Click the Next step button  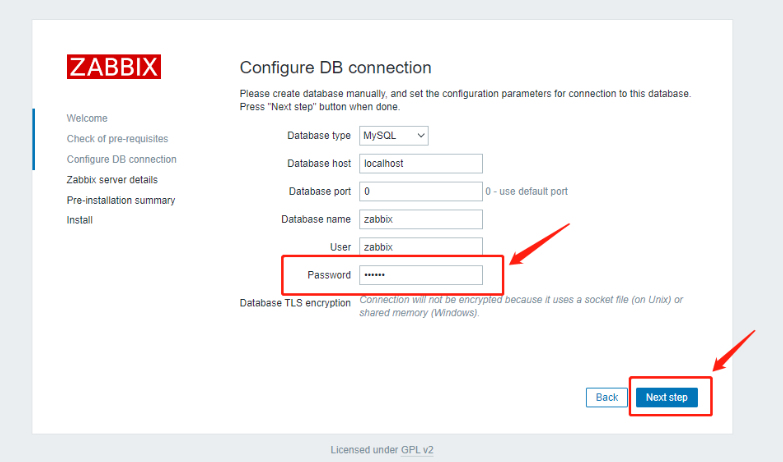click(667, 398)
